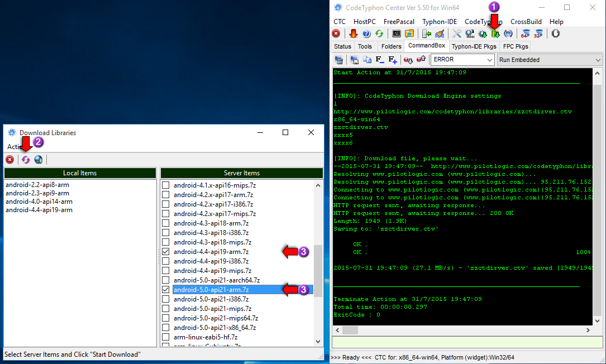Check arm-linux-eabi5-hf.7z checkbox
This screenshot has width=606, height=364.
coord(166,337)
